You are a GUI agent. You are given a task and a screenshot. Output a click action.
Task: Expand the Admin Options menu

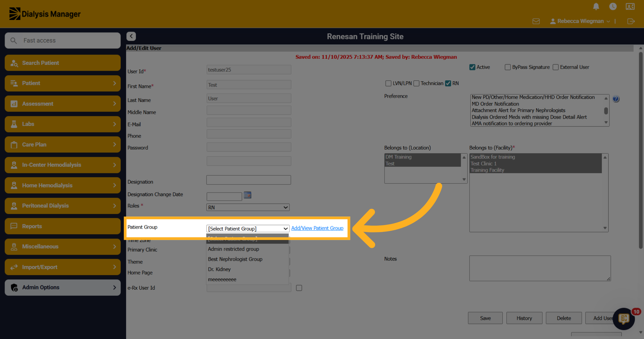click(63, 287)
